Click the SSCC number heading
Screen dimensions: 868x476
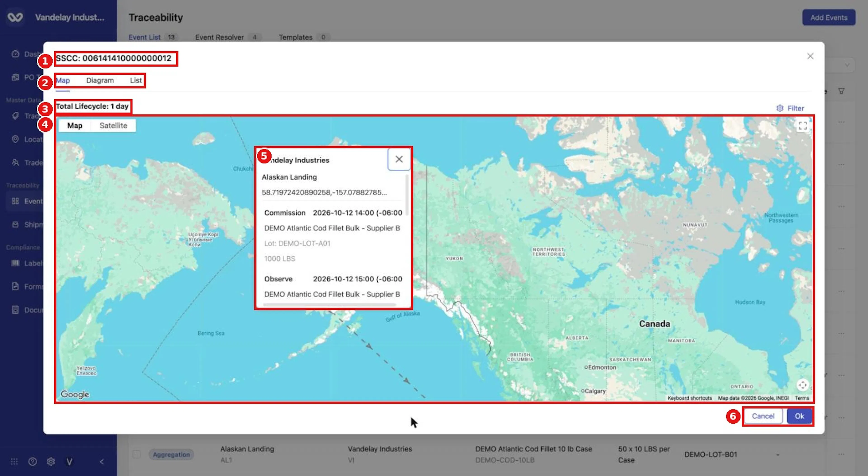pyautogui.click(x=113, y=58)
